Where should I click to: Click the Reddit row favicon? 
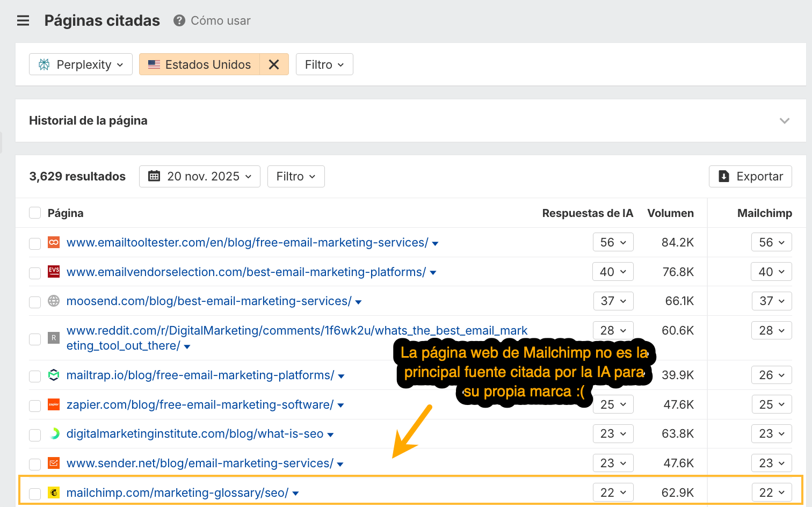pos(54,338)
